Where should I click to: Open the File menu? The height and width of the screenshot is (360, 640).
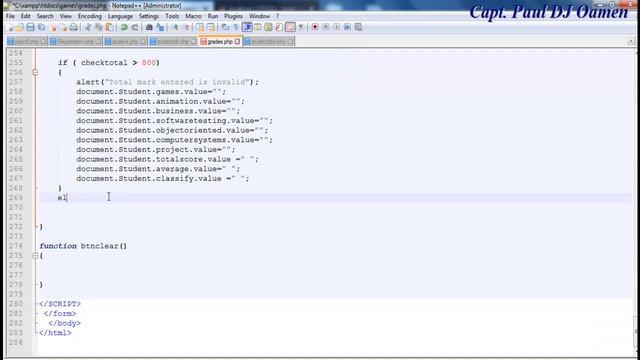click(10, 16)
